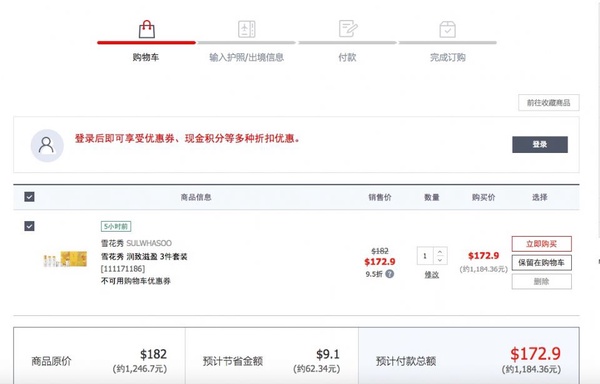Increase quantity with the up arrow
Screen dimensions: 600x384
pyautogui.click(x=440, y=252)
